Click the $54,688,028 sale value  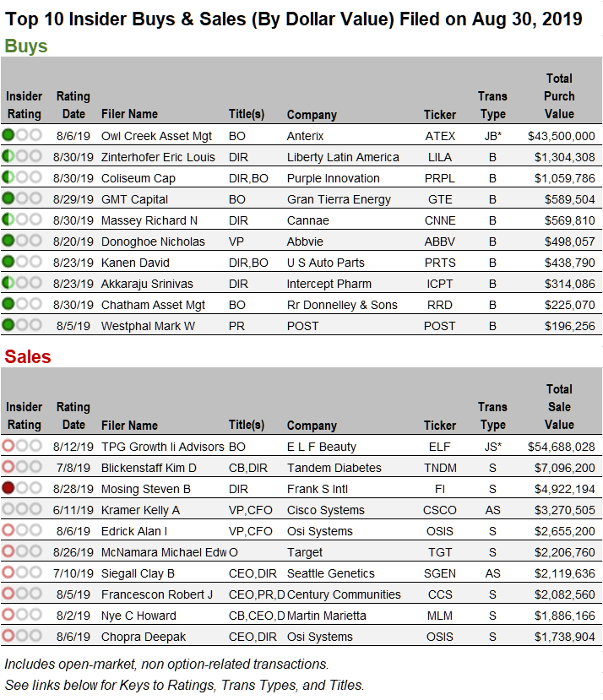click(x=561, y=447)
